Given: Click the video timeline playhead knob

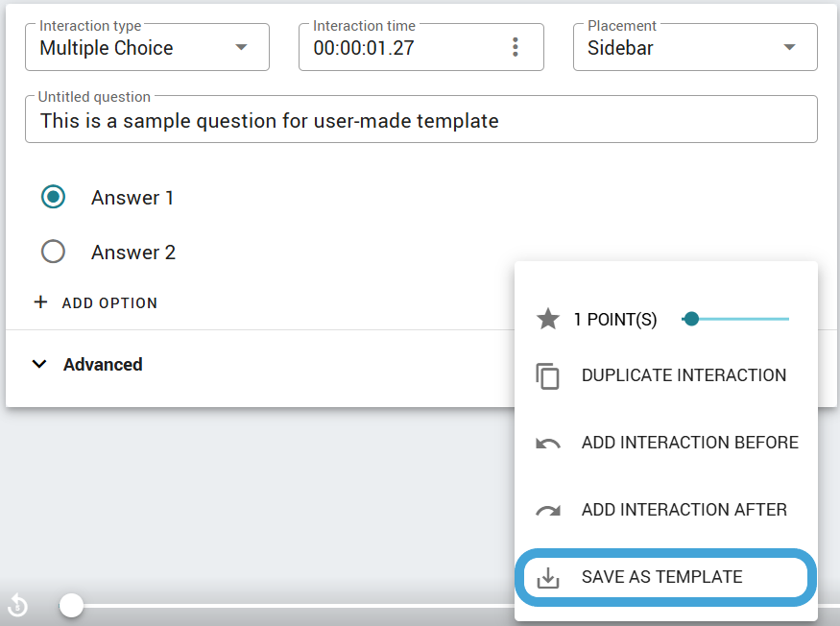Looking at the screenshot, I should point(71,606).
